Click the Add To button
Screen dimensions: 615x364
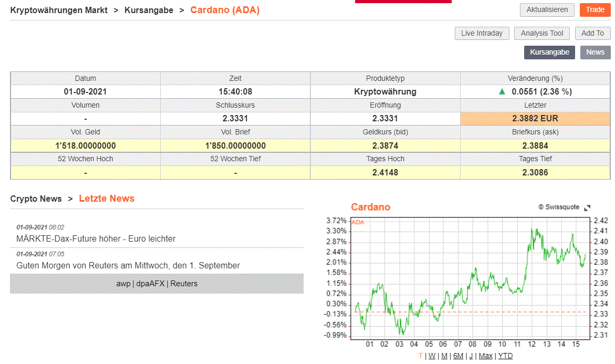click(x=592, y=33)
